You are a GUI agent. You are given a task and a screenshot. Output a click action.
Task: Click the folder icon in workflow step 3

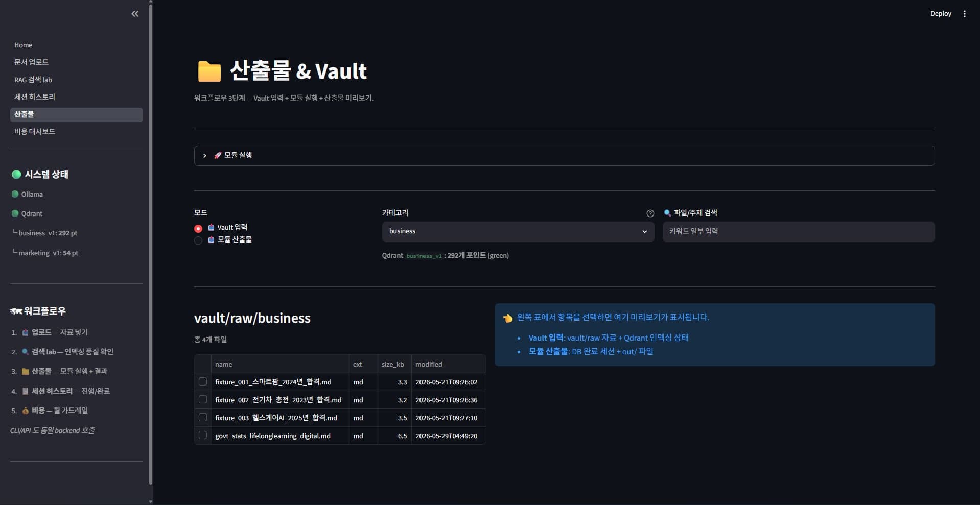coord(25,371)
